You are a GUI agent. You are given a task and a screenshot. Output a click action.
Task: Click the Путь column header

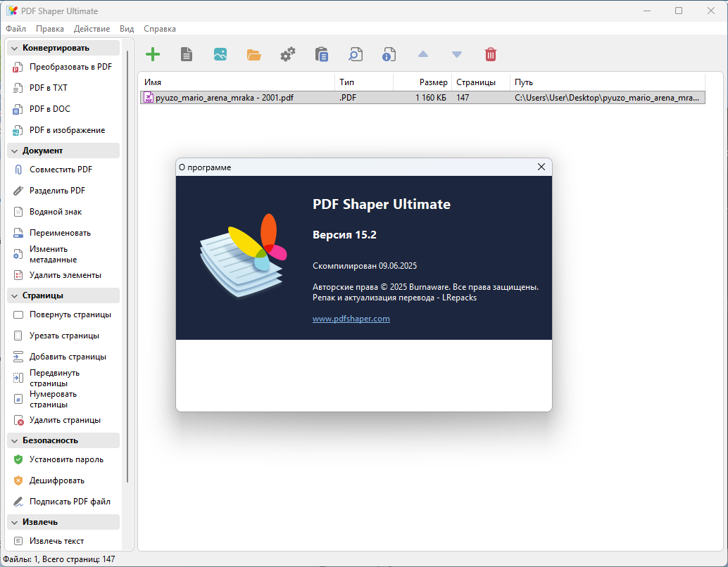[608, 82]
